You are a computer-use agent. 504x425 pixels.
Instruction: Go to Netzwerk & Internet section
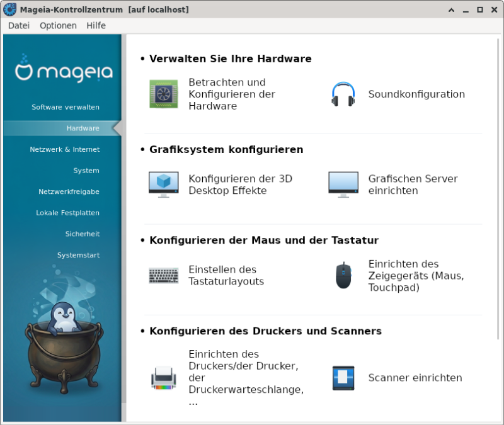tap(65, 149)
